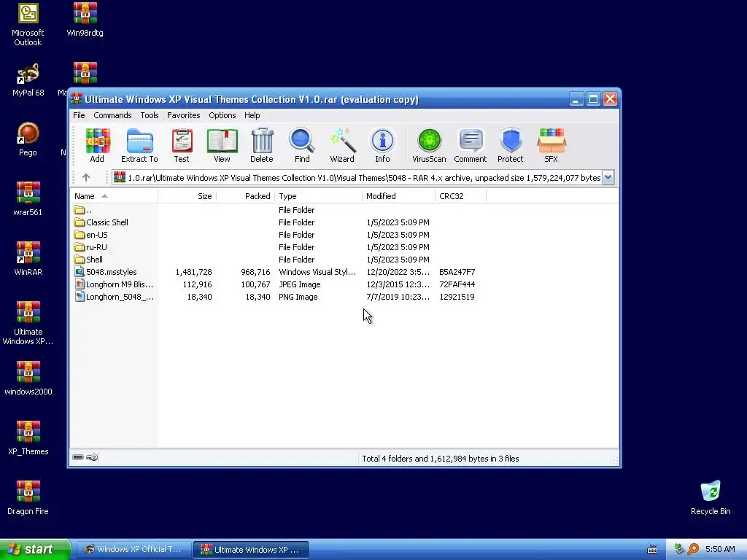Sort by the Packed column header
747x560 pixels.
click(245, 196)
